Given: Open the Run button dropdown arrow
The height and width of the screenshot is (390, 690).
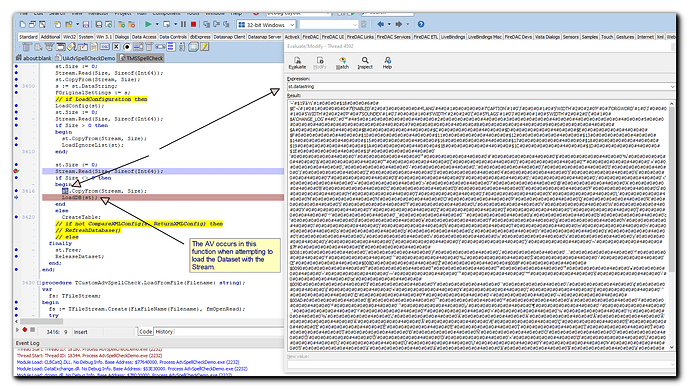Looking at the screenshot, I should click(157, 24).
